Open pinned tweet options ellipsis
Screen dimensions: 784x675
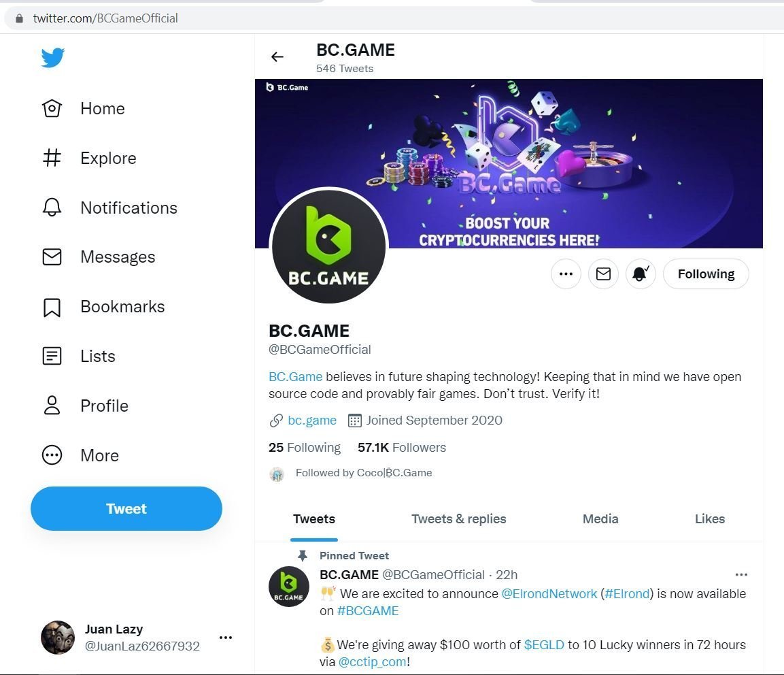coord(741,575)
